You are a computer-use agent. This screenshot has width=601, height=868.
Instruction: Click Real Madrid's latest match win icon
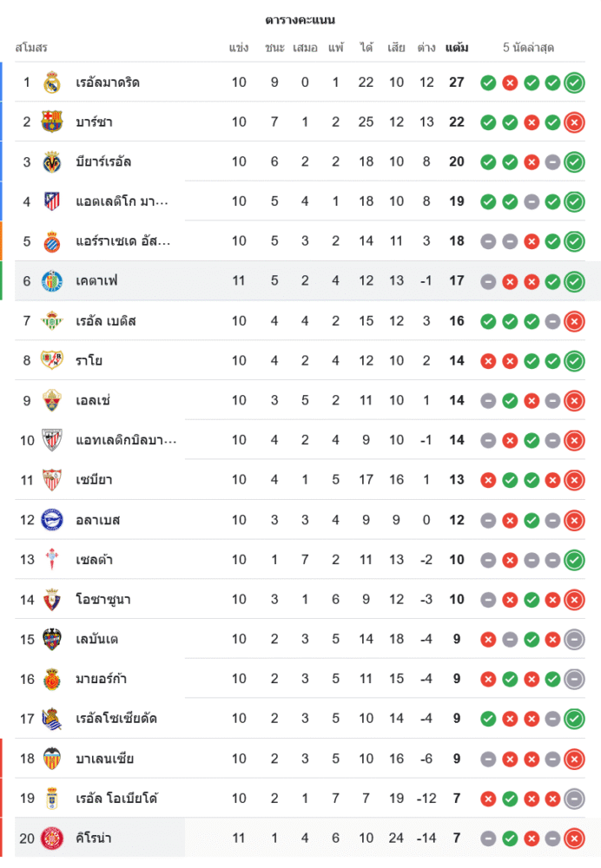(573, 83)
